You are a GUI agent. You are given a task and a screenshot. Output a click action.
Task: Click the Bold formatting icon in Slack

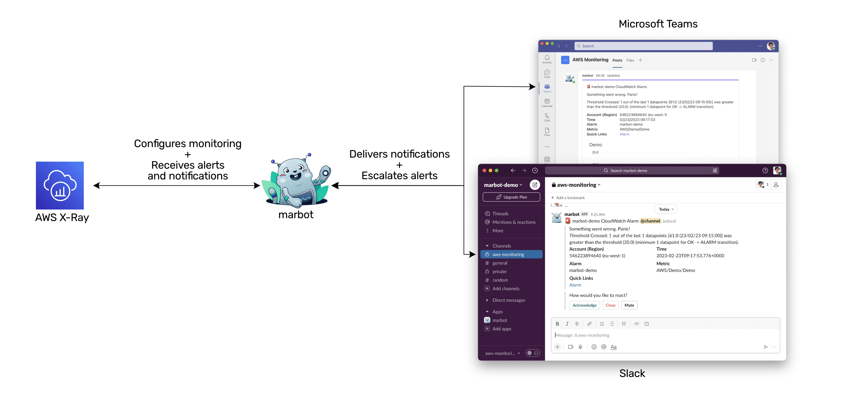tap(556, 323)
